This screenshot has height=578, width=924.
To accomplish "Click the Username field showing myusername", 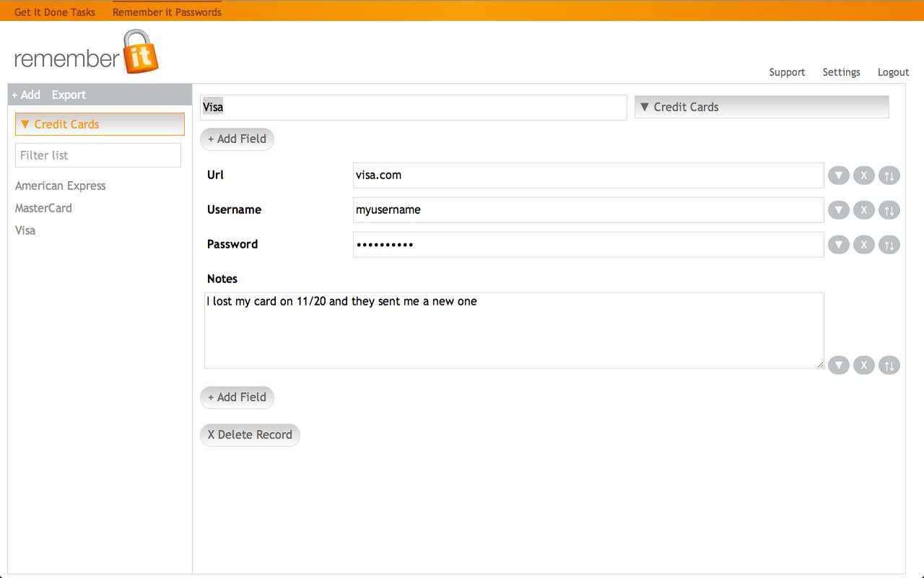I will tap(588, 210).
